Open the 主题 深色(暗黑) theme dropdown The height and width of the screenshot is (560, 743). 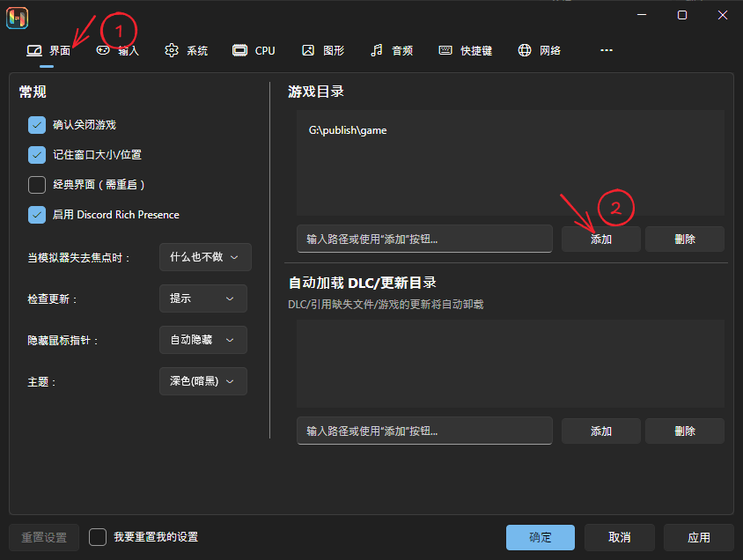click(x=203, y=381)
